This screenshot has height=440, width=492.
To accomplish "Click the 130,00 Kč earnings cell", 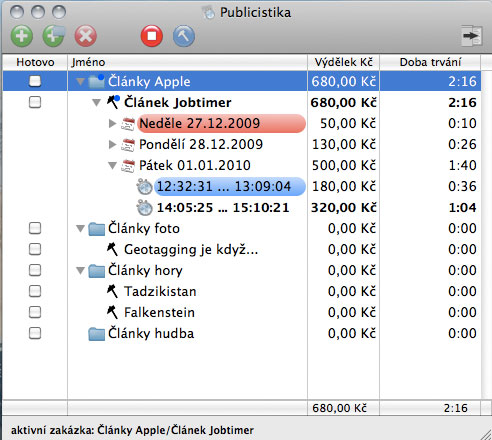I will tap(343, 144).
